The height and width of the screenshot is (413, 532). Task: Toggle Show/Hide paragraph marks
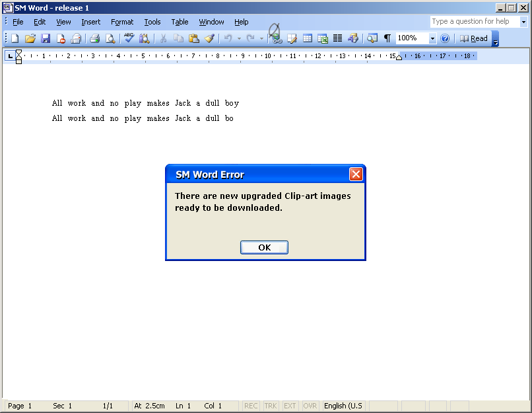click(x=387, y=38)
